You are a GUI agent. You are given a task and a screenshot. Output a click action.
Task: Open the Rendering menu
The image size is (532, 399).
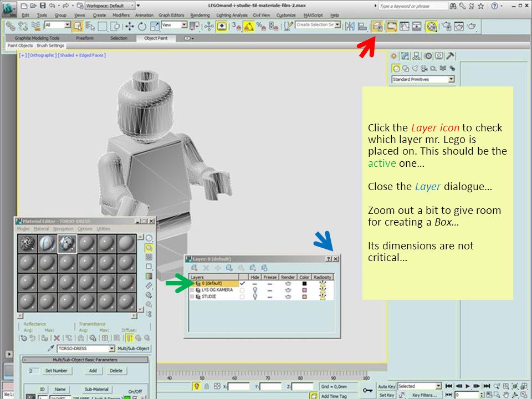[200, 16]
